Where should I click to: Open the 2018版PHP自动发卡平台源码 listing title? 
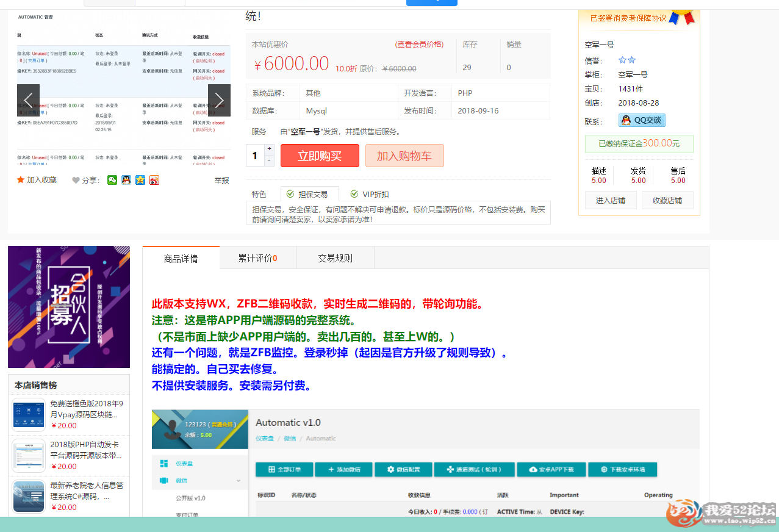pyautogui.click(x=87, y=450)
